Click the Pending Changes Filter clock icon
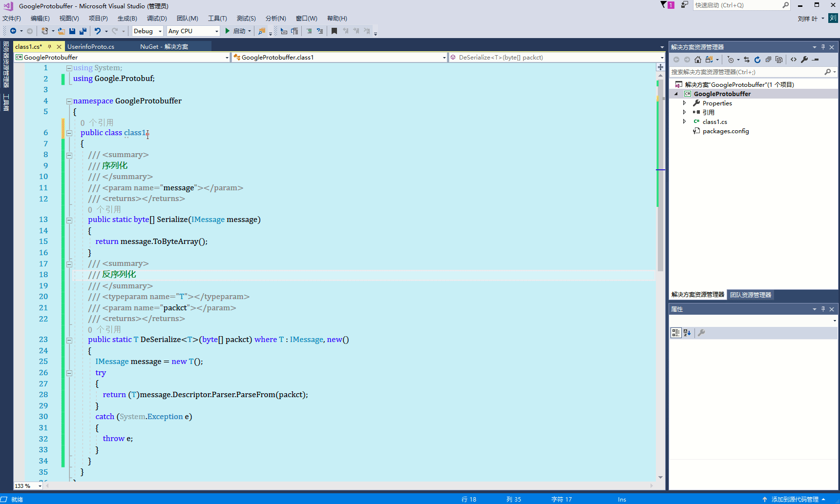This screenshot has height=504, width=840. [731, 60]
